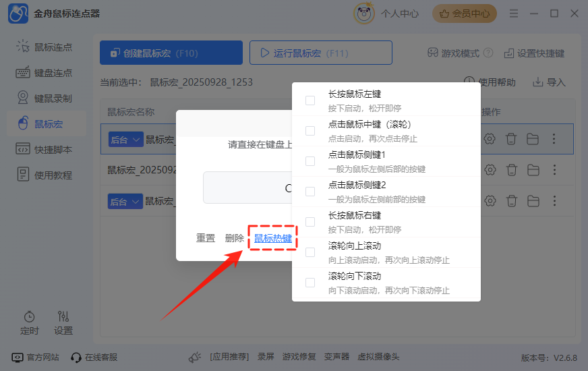588x371 pixels.
Task: Open the 变声器 recommended app
Action: coord(336,357)
